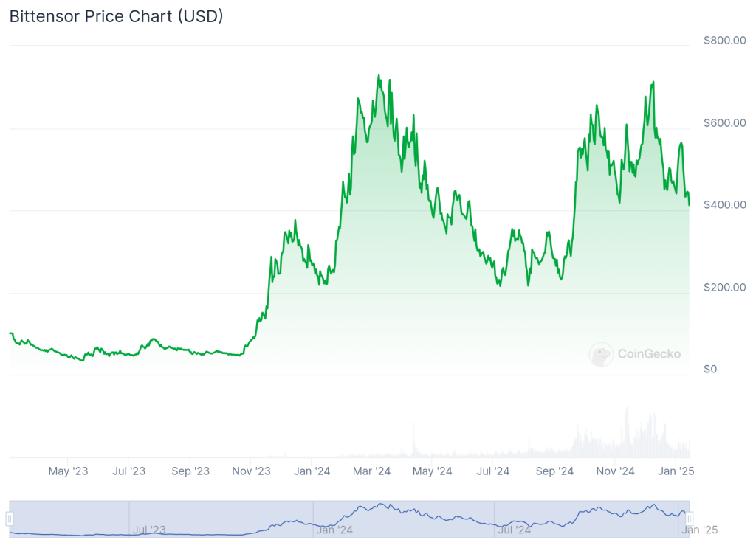Click the $600.00 price axis label
Image resolution: width=756 pixels, height=551 pixels.
[x=724, y=122]
